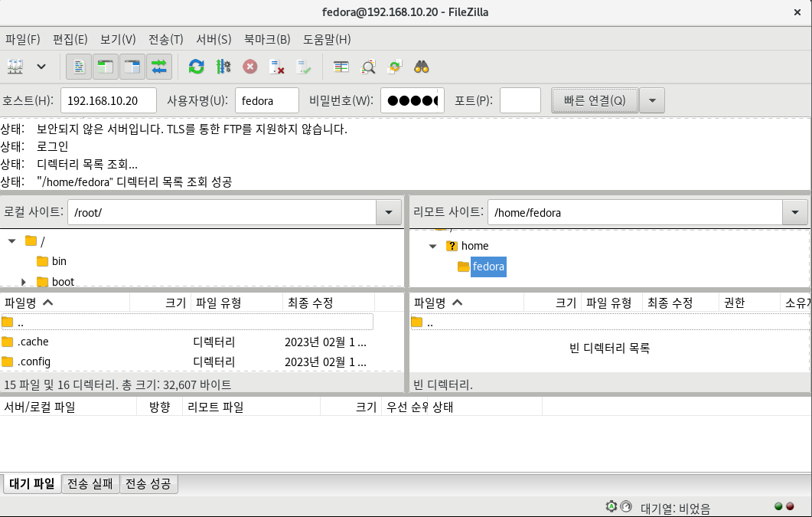The width and height of the screenshot is (812, 517).
Task: Toggle directory comparison
Action: [368, 67]
